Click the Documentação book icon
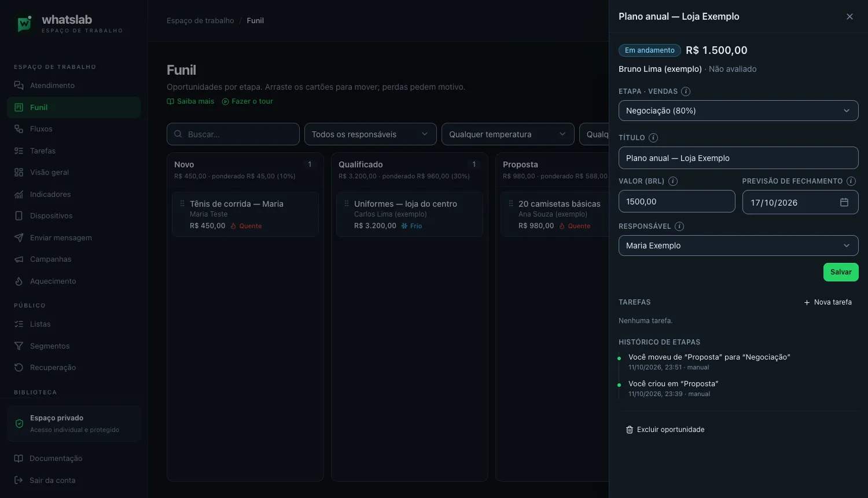This screenshot has height=498, width=868. click(x=19, y=459)
